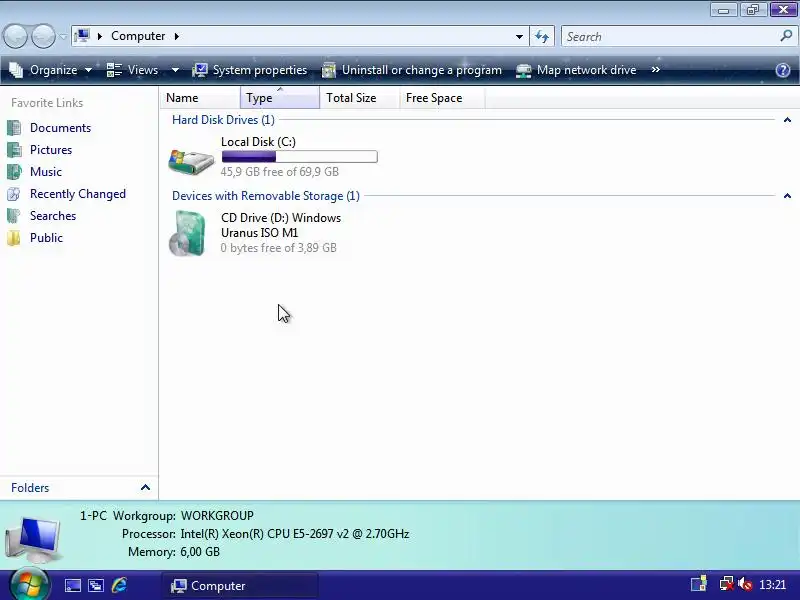Select the Local Disk (C:) drive icon
Image resolution: width=800 pixels, height=600 pixels.
click(x=191, y=161)
